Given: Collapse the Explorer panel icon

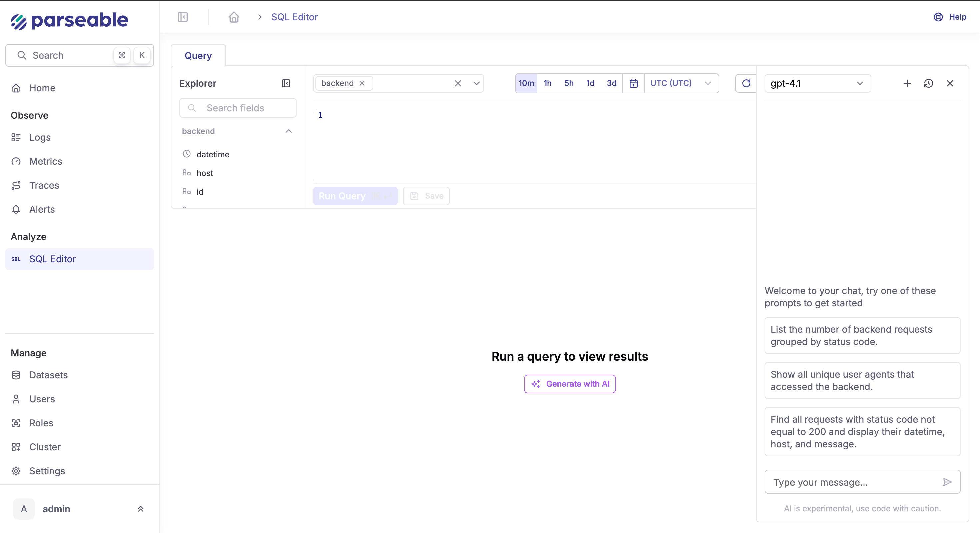Looking at the screenshot, I should [x=286, y=83].
